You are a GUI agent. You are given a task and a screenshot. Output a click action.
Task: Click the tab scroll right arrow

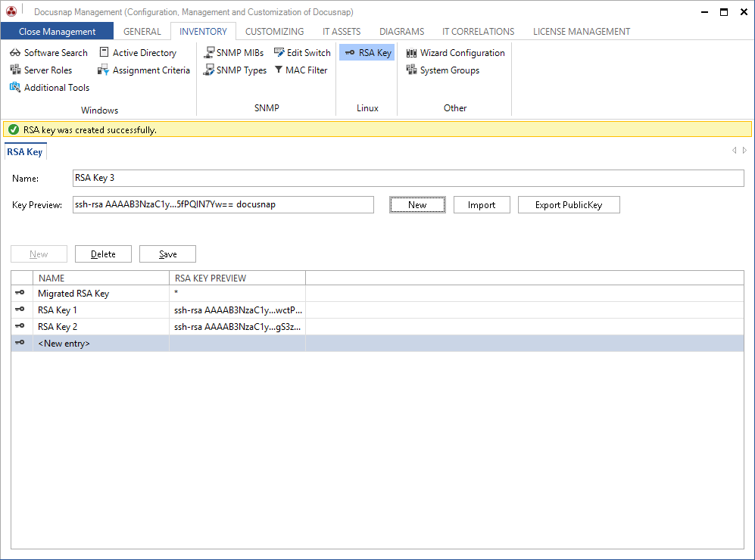[744, 150]
